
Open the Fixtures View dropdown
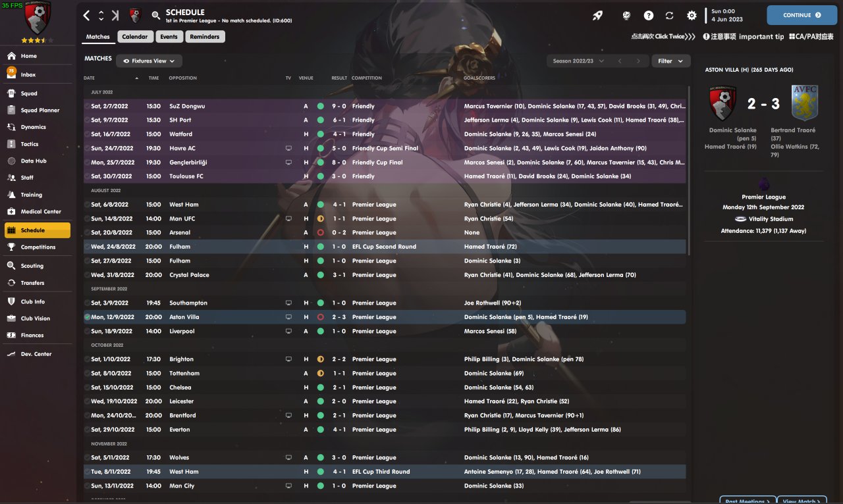150,61
